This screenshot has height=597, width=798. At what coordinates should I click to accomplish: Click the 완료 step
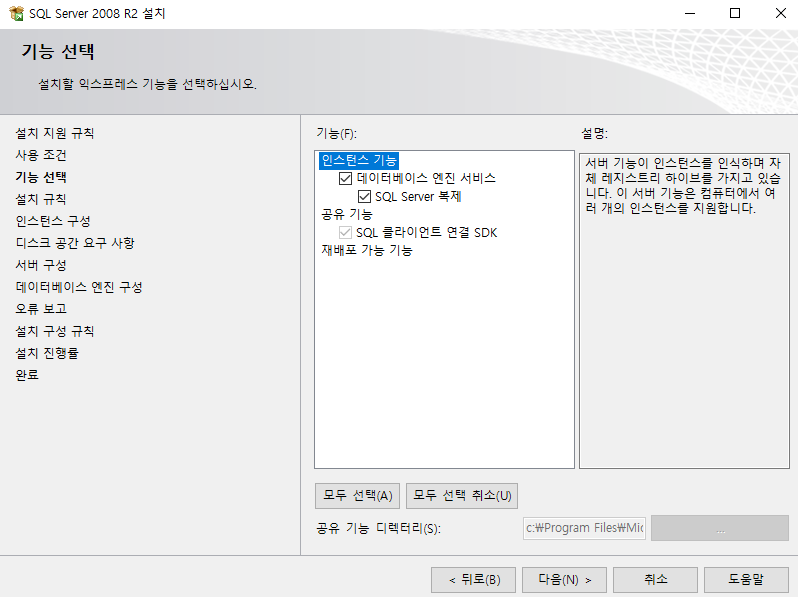pyautogui.click(x=27, y=375)
